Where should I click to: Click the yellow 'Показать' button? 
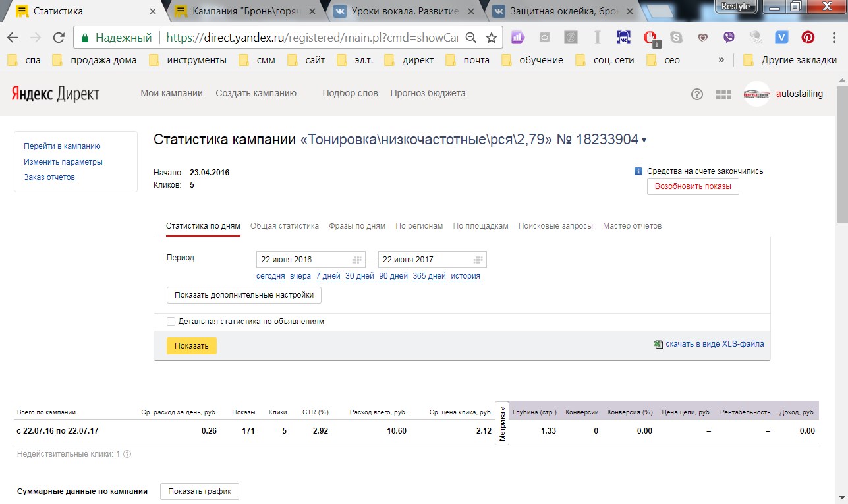[192, 346]
